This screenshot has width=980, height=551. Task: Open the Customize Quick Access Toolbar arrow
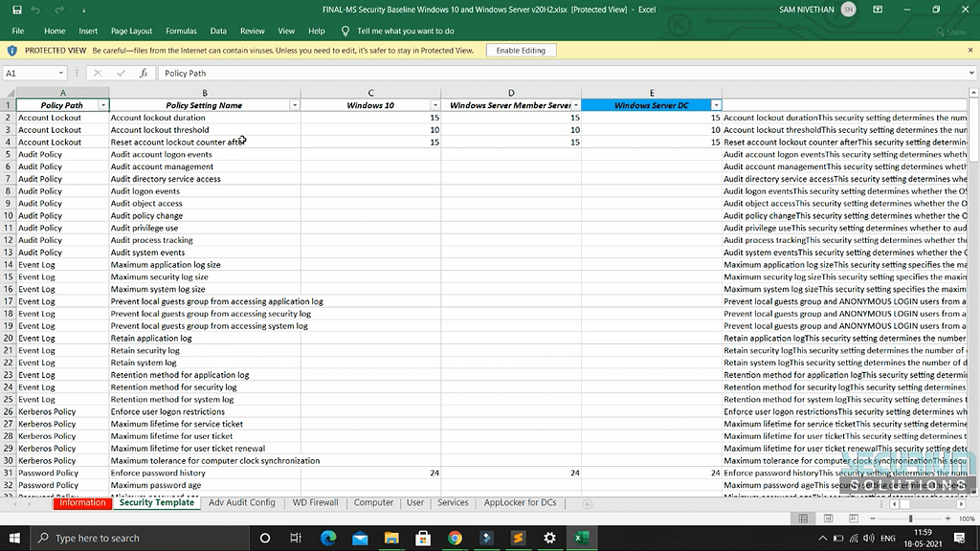(x=84, y=10)
